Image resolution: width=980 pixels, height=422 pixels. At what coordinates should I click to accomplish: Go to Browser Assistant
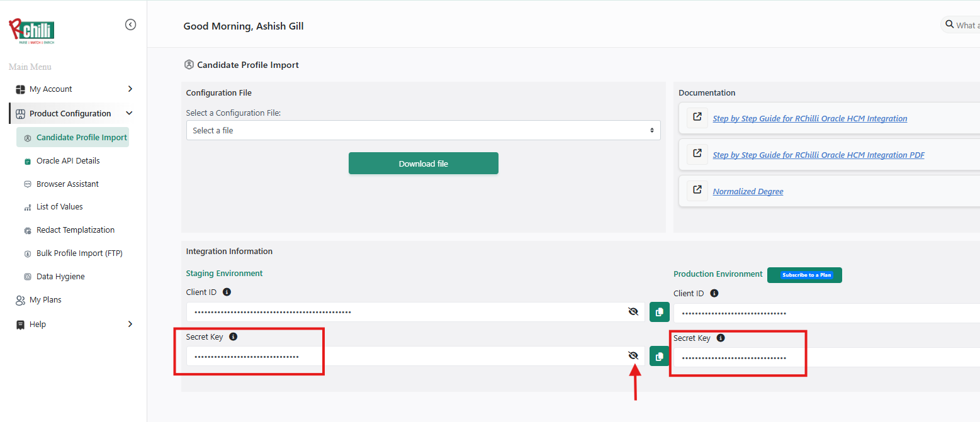(67, 184)
